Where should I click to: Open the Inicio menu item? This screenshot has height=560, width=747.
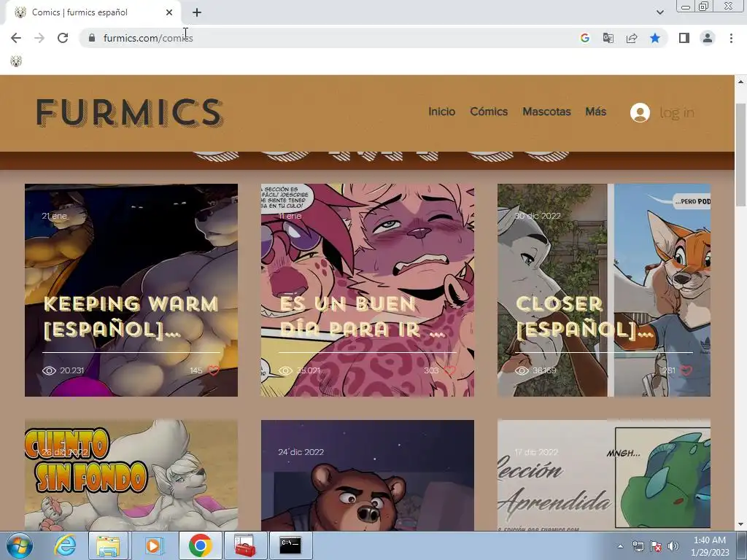441,112
